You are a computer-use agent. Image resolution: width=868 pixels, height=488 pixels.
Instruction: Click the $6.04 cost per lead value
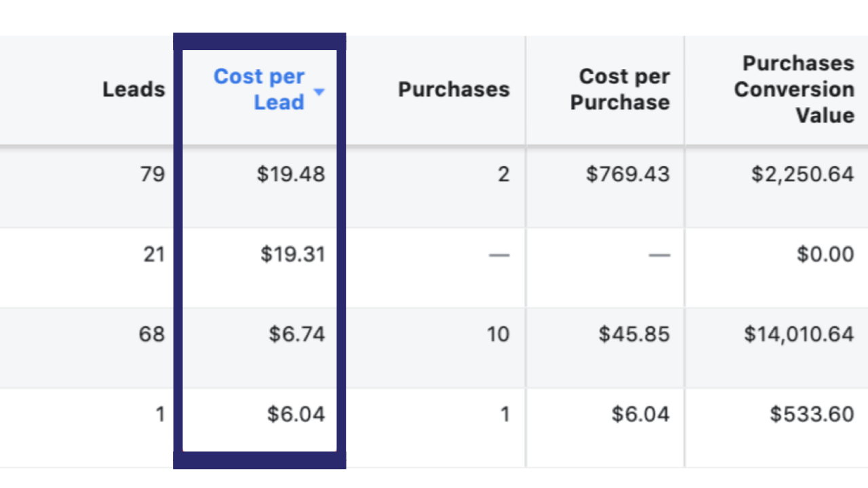click(296, 414)
